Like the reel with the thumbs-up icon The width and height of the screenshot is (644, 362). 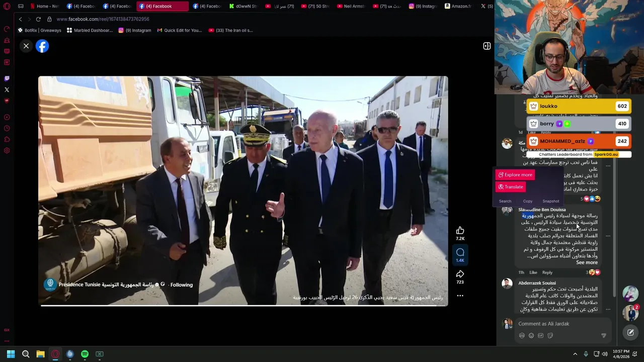click(460, 230)
